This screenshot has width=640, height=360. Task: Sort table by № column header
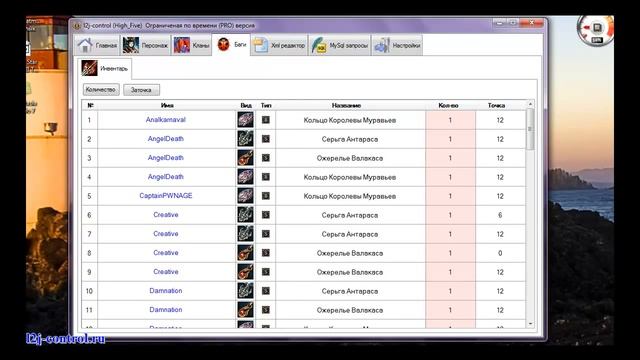coord(90,105)
